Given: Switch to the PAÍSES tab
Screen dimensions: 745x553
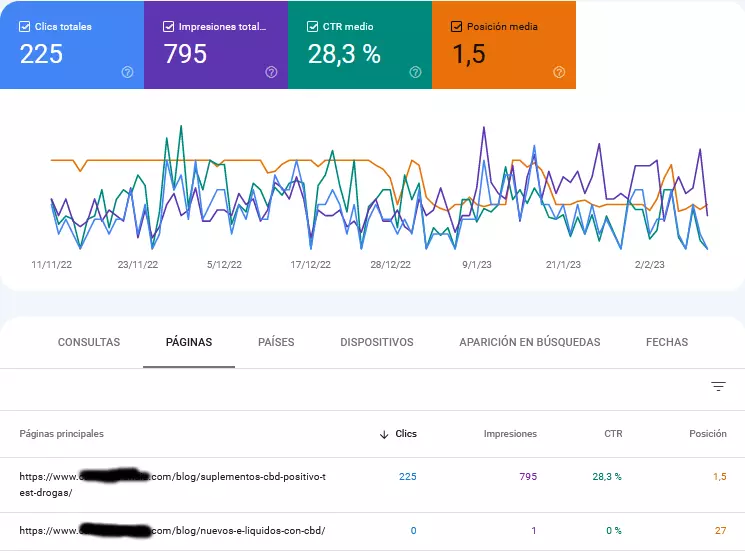Looking at the screenshot, I should (x=276, y=342).
